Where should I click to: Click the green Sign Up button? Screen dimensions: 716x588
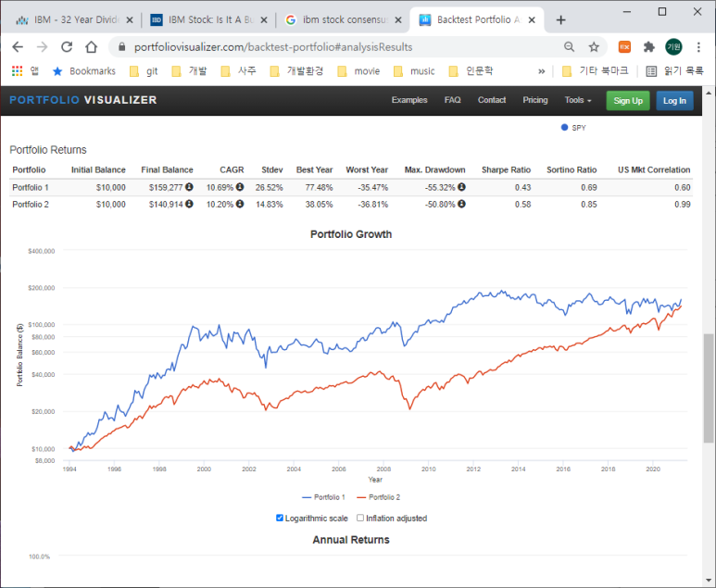tap(628, 100)
